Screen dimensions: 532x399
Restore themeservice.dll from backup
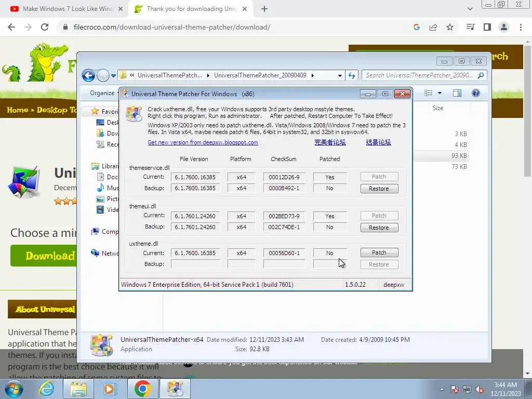tap(379, 189)
